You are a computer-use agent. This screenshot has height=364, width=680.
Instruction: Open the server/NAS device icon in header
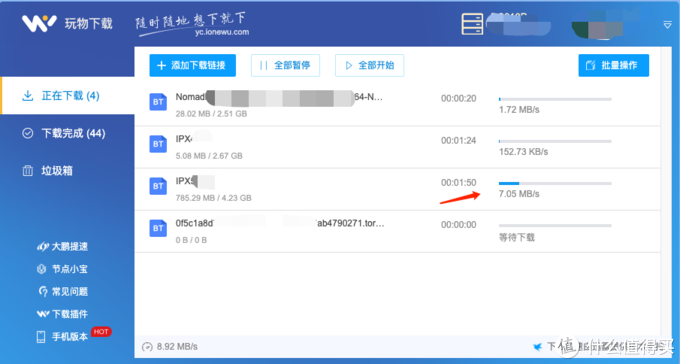pos(472,24)
